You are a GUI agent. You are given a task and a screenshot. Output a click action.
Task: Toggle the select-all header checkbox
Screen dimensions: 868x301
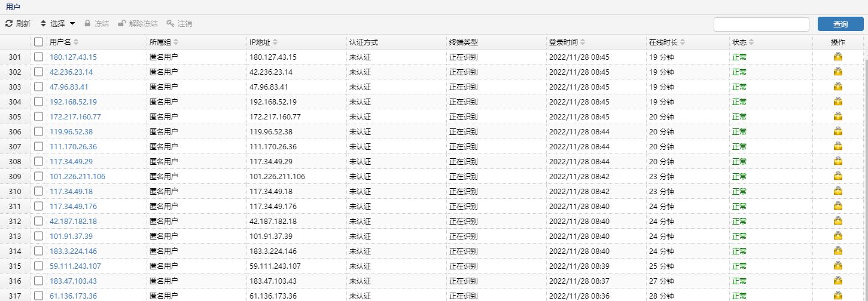[x=38, y=42]
